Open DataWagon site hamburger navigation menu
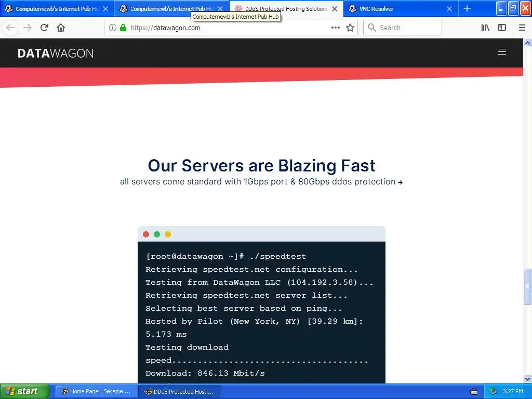This screenshot has height=399, width=532. click(502, 52)
